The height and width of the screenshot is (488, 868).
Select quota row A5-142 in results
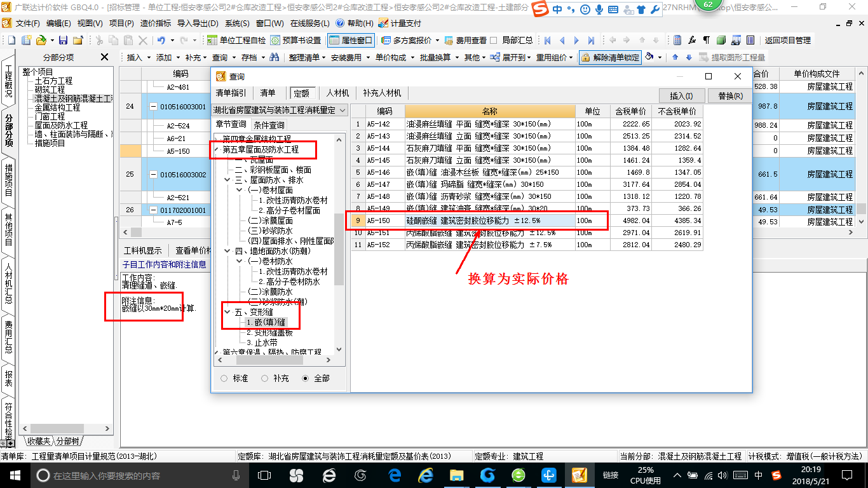pyautogui.click(x=527, y=124)
